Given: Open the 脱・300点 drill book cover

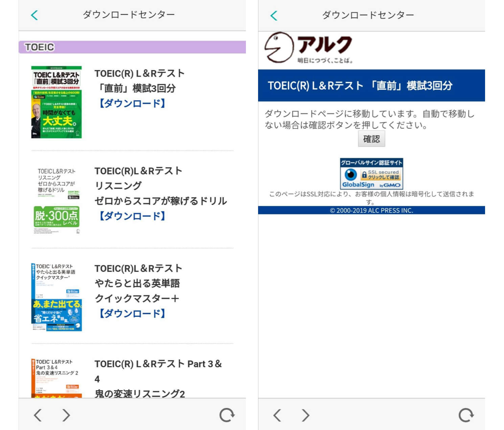Looking at the screenshot, I should [56, 200].
